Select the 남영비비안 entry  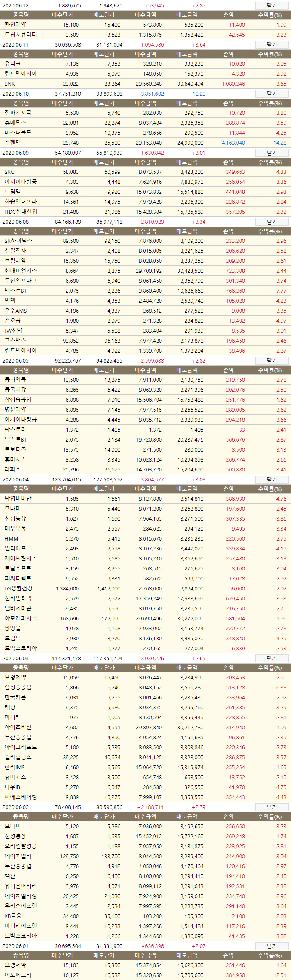tap(145, 499)
